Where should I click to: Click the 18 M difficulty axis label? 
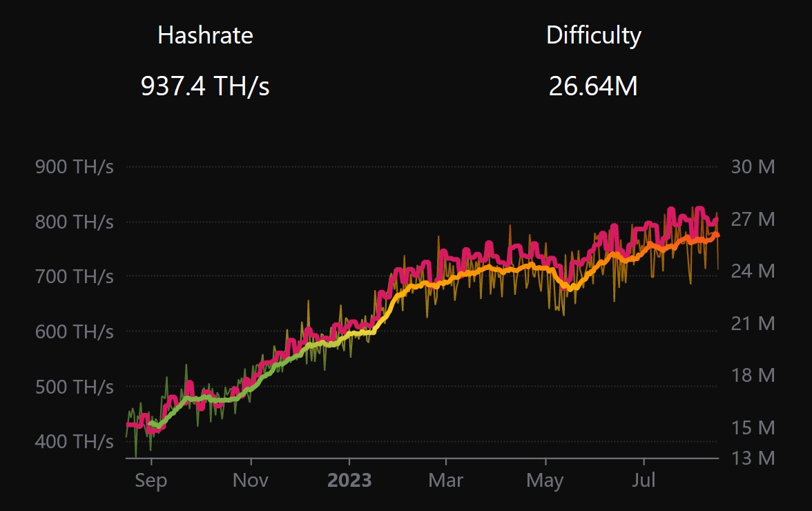[x=753, y=375]
